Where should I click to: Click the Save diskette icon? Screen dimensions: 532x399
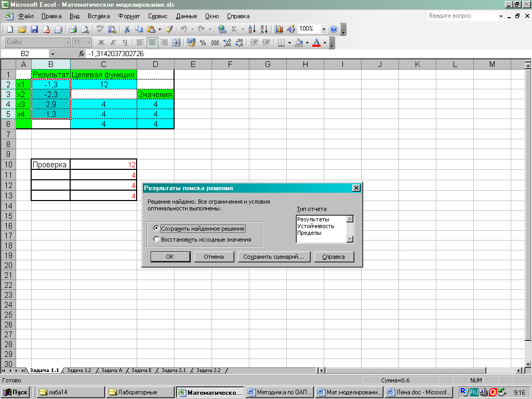tap(34, 29)
